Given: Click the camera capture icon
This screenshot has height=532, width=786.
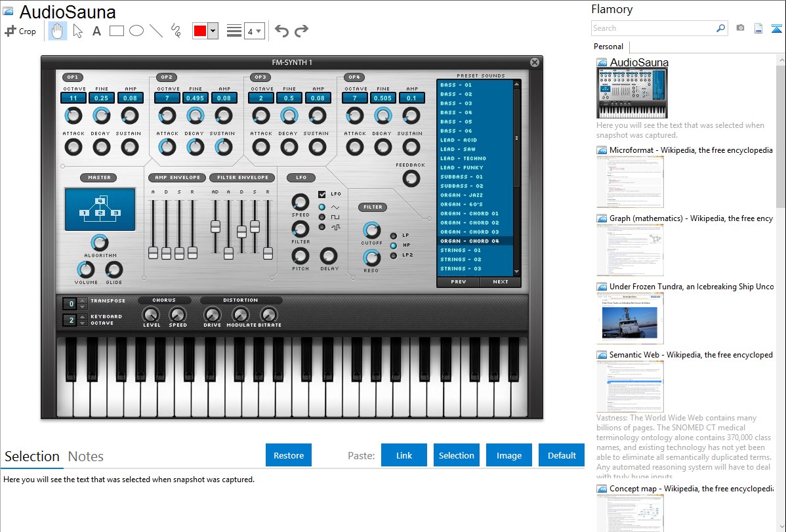Looking at the screenshot, I should 740,28.
